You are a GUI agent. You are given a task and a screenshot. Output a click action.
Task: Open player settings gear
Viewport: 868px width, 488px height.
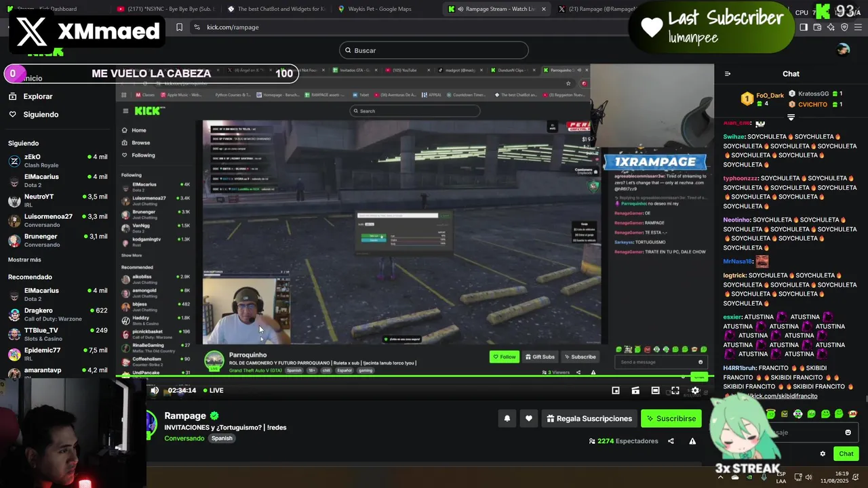point(695,390)
